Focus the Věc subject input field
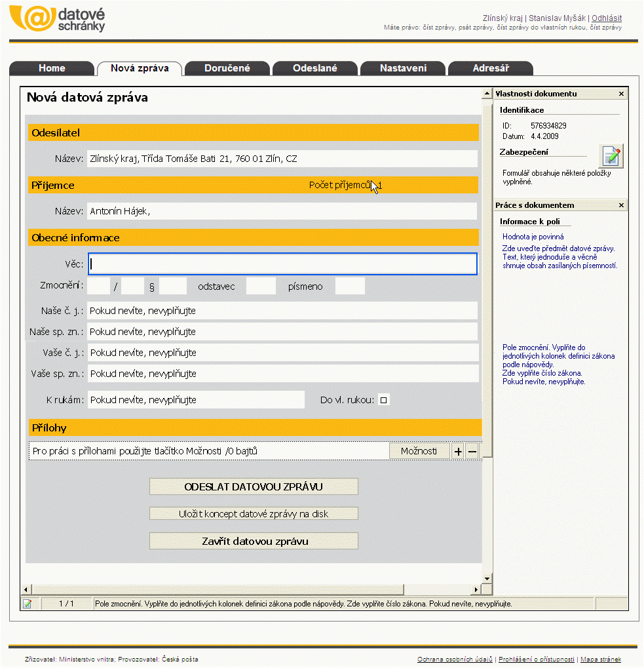 click(282, 264)
